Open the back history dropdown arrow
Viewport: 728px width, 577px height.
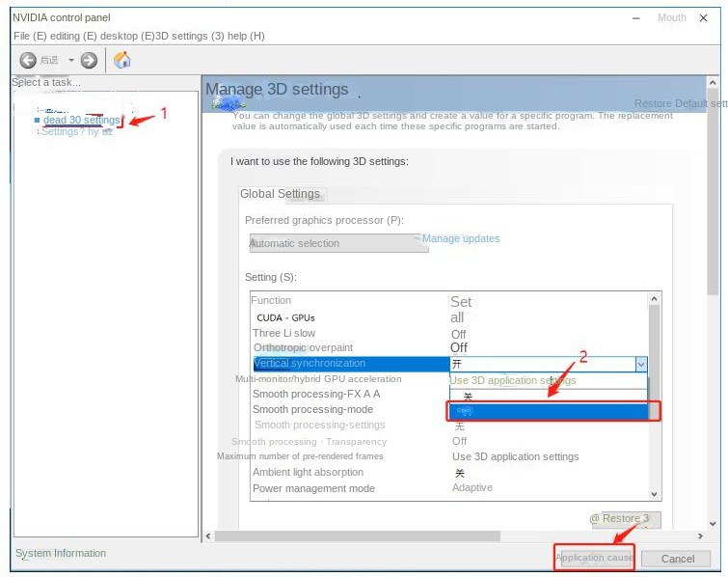click(71, 60)
